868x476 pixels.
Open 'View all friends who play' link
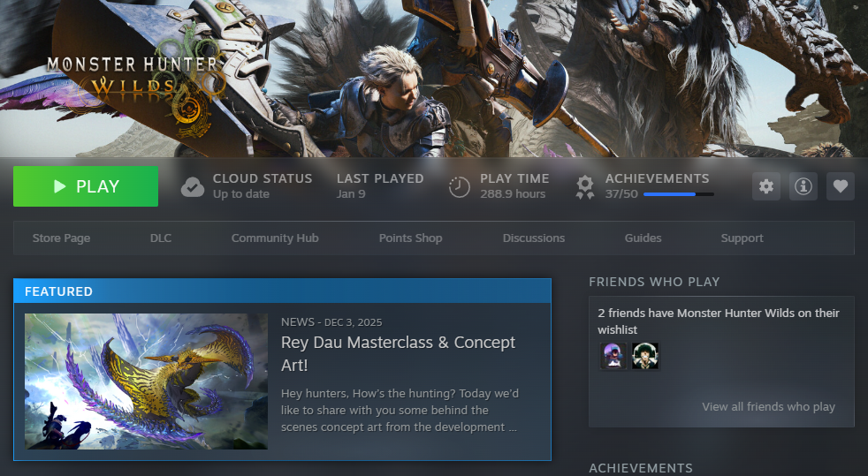point(768,407)
